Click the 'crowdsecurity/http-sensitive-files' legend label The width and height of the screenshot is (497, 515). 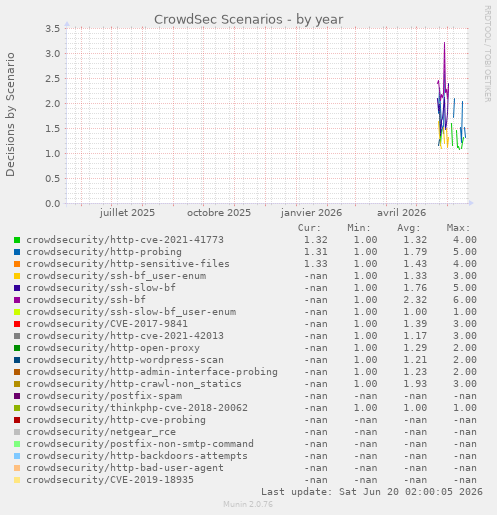128,264
